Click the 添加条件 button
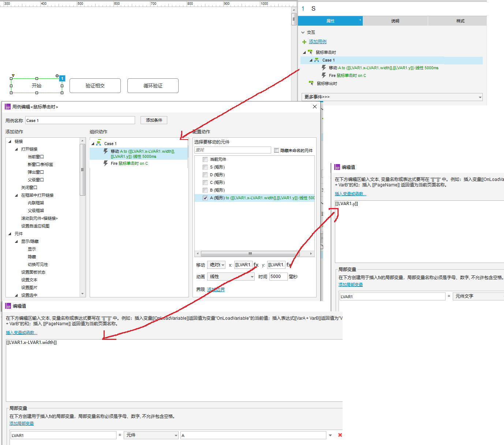Screen dimensions: 504x445 [x=154, y=120]
